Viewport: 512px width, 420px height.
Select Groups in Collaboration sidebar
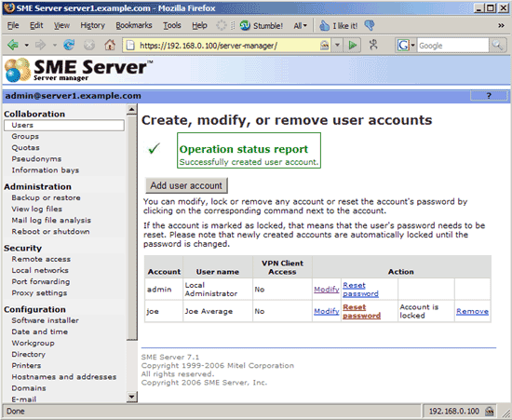pos(25,136)
